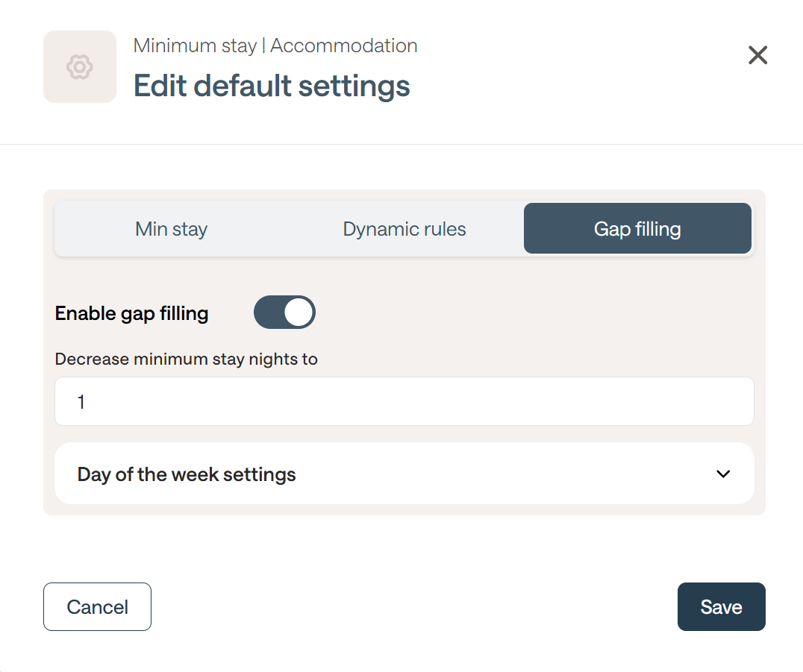Image resolution: width=803 pixels, height=672 pixels.
Task: Click the chevron arrow beside Day of the week
Action: [723, 474]
